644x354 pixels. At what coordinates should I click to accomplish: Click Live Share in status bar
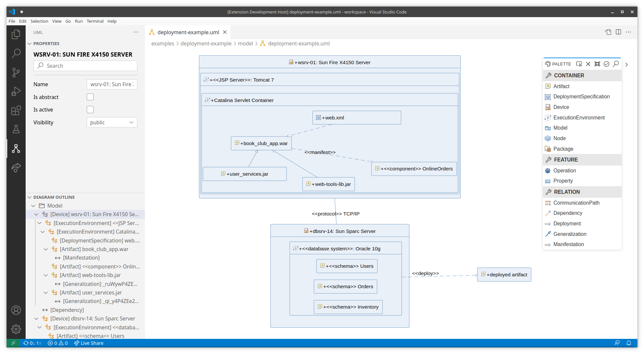tap(89, 343)
